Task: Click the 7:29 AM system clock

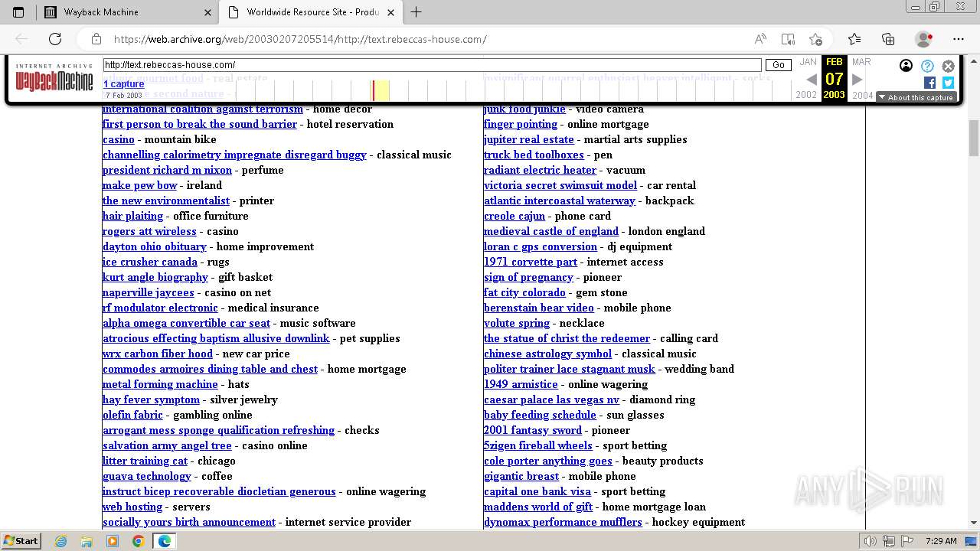Action: [x=941, y=541]
